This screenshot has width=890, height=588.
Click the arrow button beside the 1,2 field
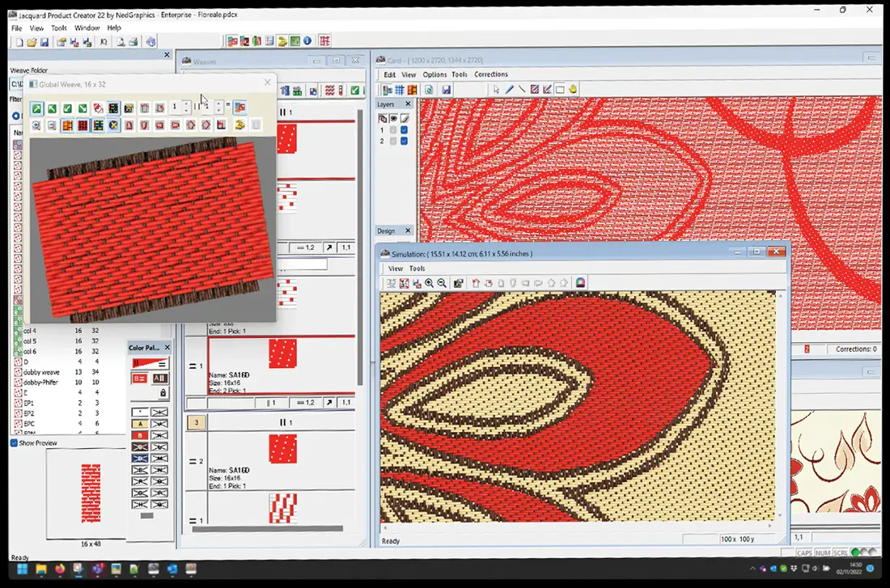[329, 247]
